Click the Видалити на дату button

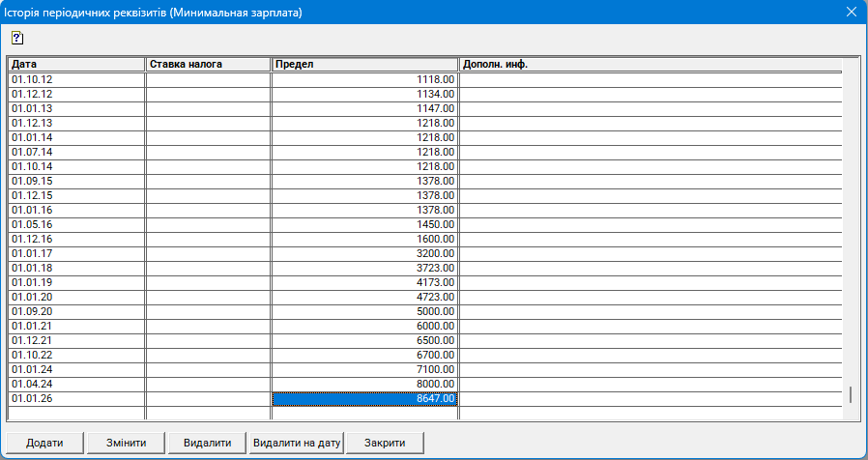(297, 443)
